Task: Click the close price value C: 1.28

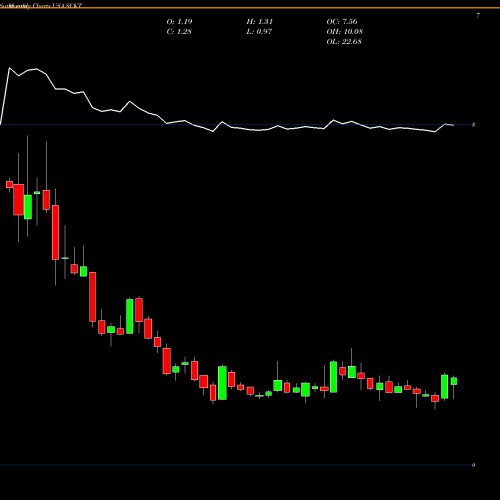Action: coord(179,32)
